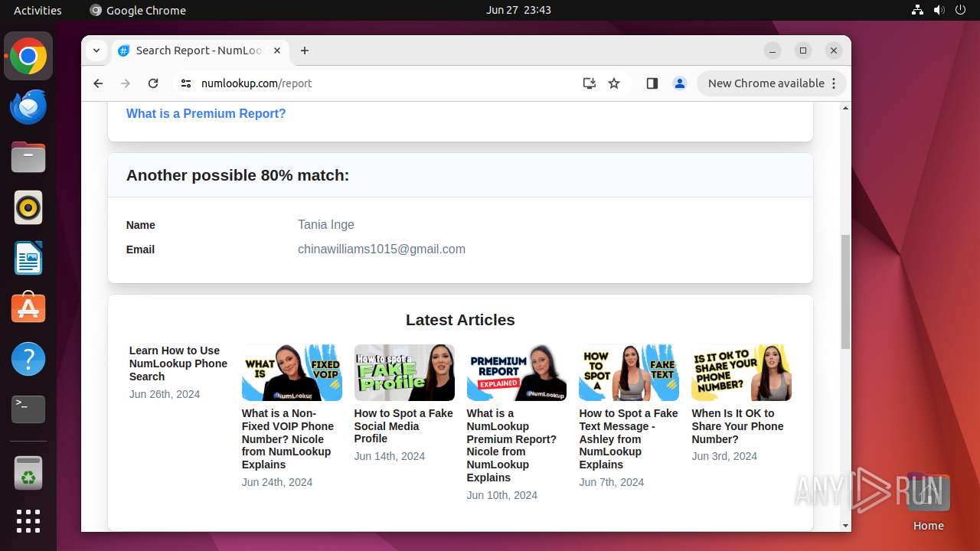Toggle the Chrome side panel

[652, 83]
